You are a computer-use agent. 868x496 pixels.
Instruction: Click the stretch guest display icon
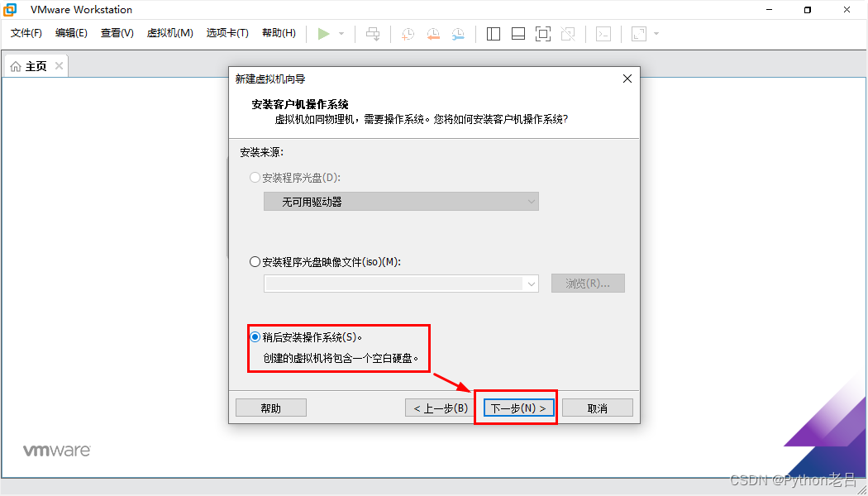[639, 34]
